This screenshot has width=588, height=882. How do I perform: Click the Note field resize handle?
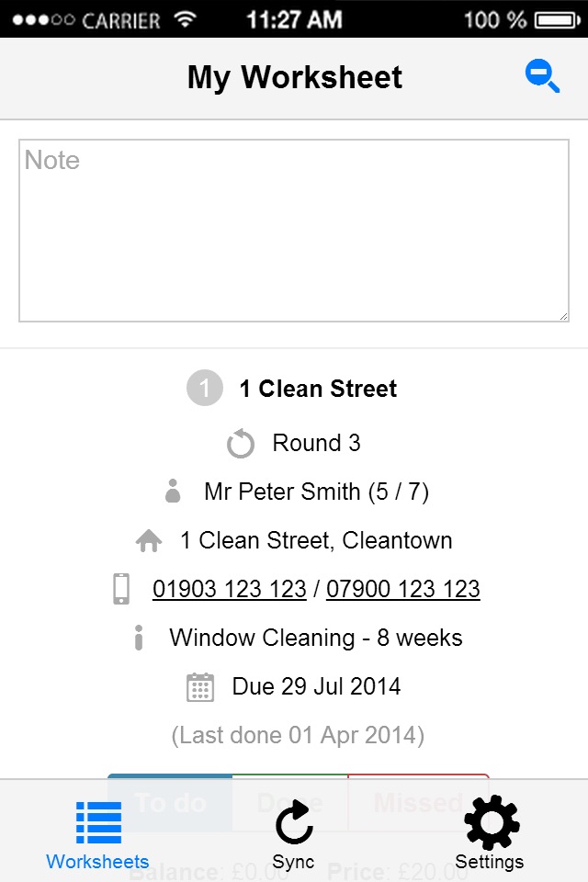coord(563,315)
